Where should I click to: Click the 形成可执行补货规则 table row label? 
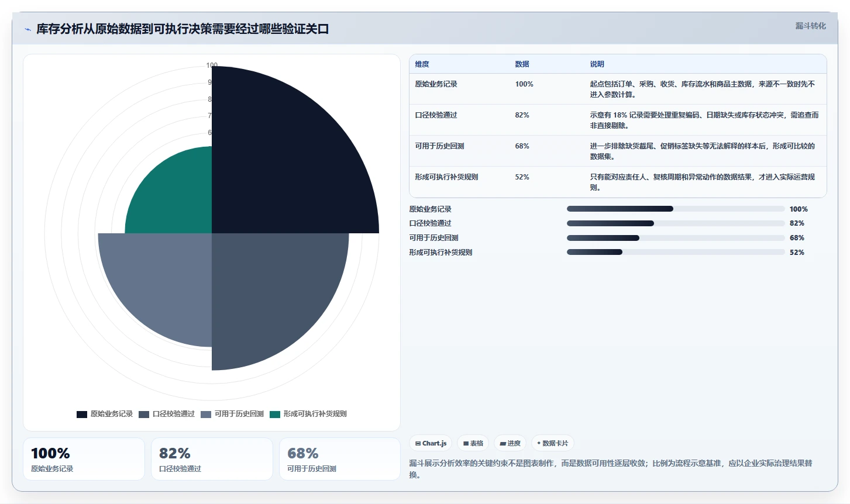446,177
